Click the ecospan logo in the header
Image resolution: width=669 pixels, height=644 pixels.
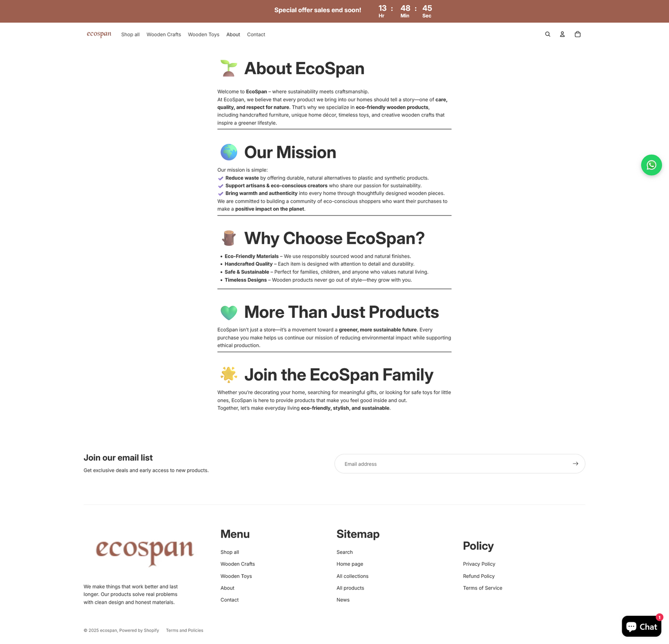click(99, 34)
